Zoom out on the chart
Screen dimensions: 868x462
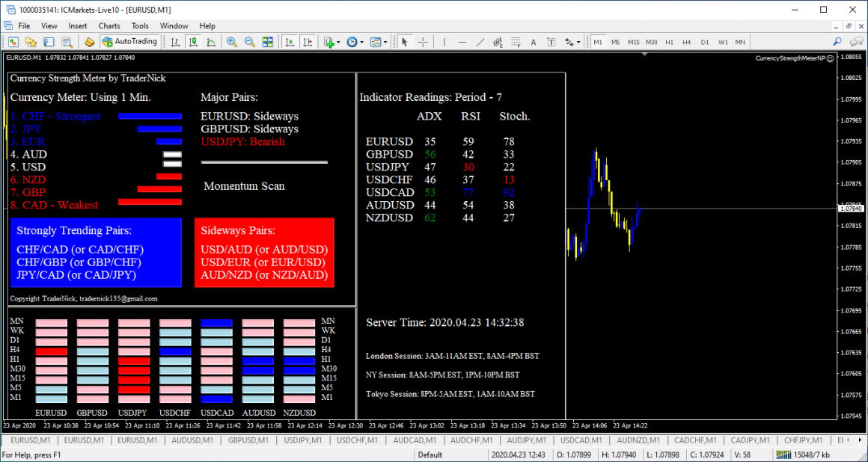(248, 42)
